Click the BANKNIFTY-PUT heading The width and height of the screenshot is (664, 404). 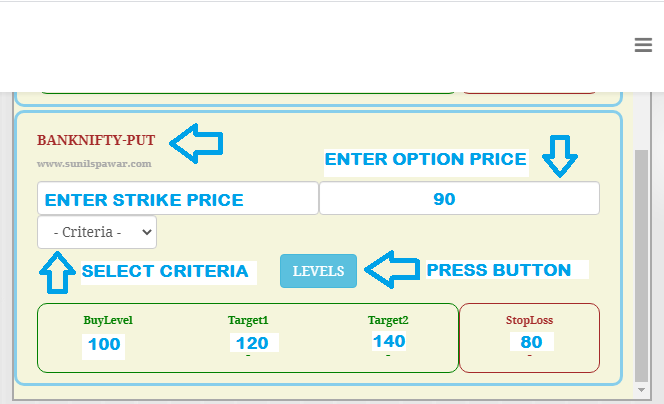coord(96,140)
